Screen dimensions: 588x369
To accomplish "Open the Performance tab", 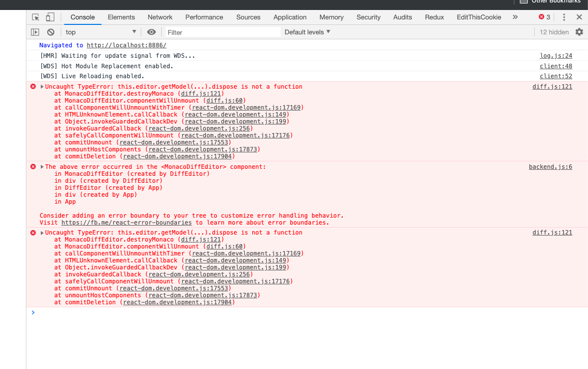I will point(204,17).
